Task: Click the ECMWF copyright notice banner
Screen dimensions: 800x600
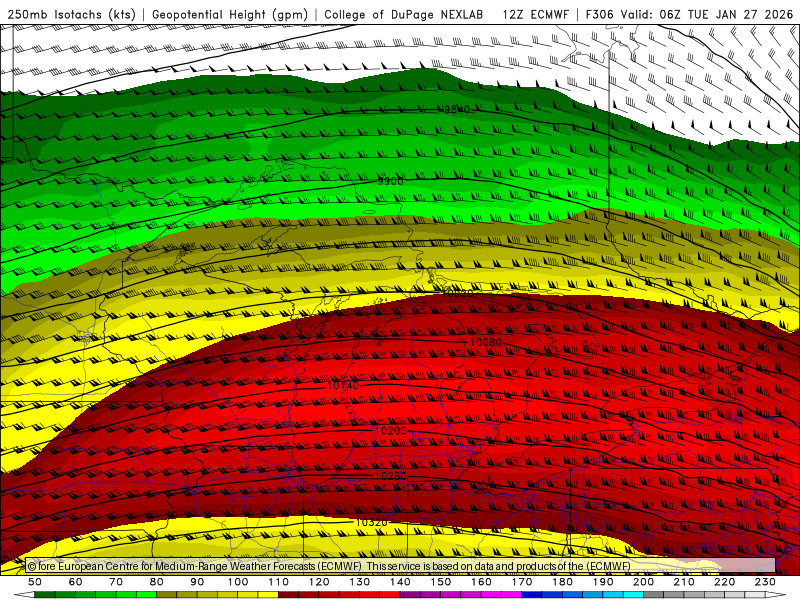Action: tap(401, 566)
